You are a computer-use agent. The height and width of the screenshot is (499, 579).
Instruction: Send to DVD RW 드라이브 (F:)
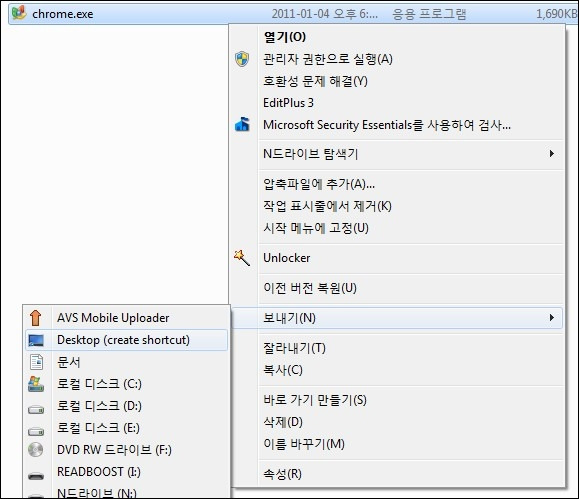(x=126, y=450)
